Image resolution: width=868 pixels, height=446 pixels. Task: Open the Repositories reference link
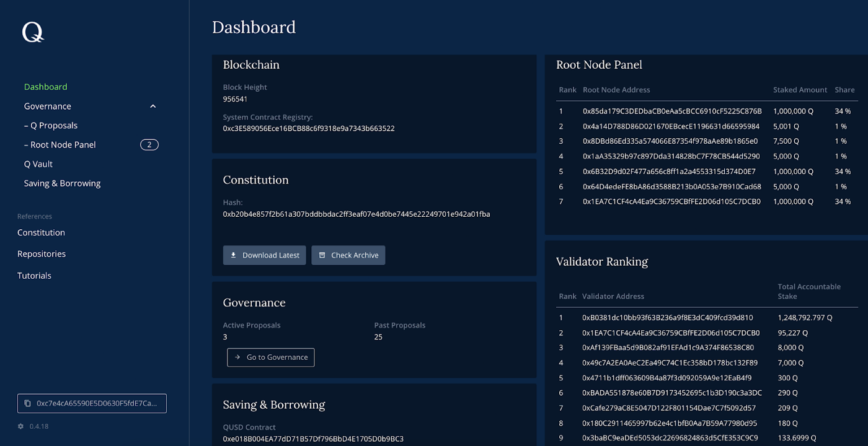42,254
